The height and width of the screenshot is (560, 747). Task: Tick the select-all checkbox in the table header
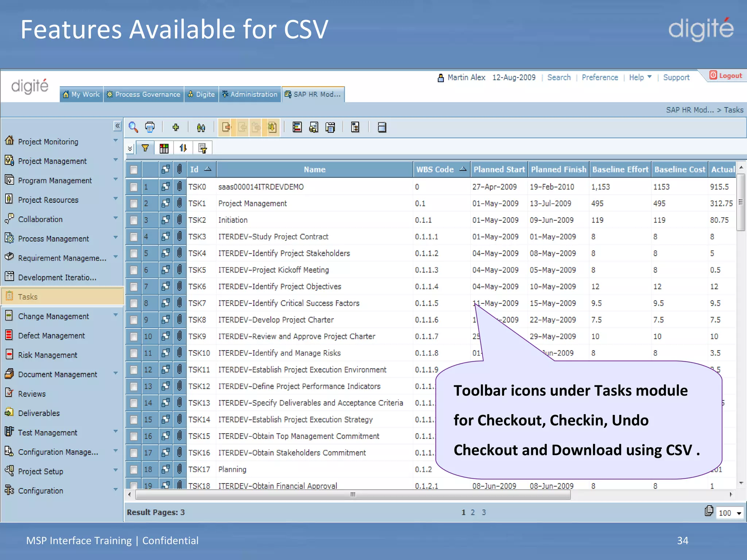(134, 170)
